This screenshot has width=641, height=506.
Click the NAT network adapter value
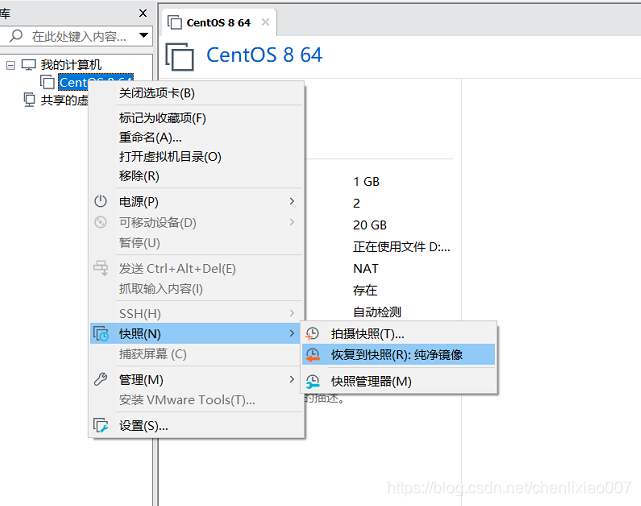pyautogui.click(x=366, y=269)
